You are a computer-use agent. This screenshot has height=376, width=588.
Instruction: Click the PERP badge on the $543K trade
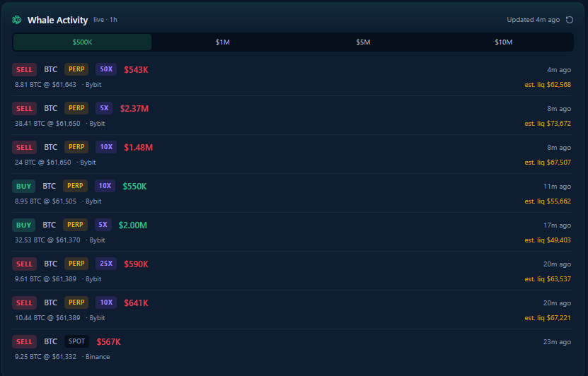click(76, 69)
